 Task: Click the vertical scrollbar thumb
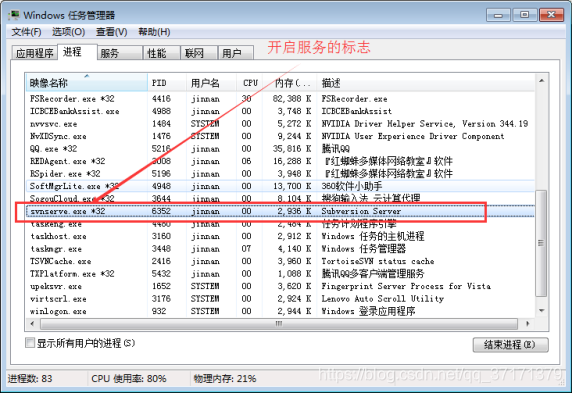point(542,243)
